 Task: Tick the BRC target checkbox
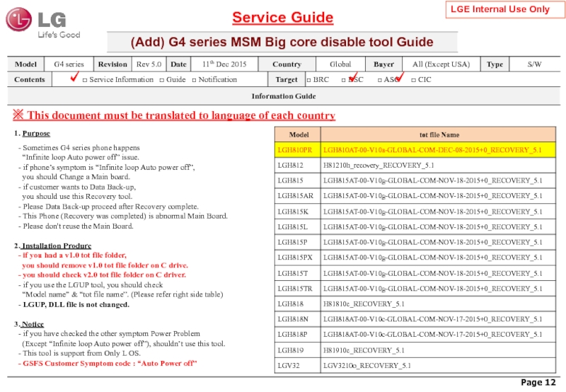pos(309,80)
